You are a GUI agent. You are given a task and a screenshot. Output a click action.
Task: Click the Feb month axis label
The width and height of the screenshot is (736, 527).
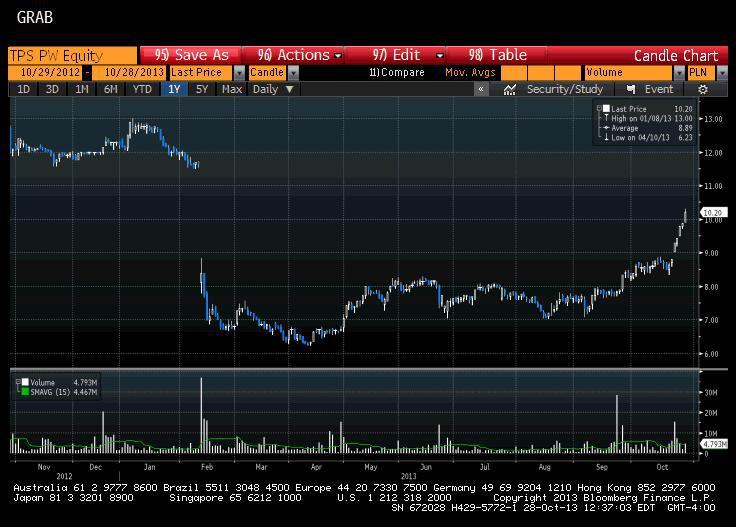pyautogui.click(x=207, y=467)
